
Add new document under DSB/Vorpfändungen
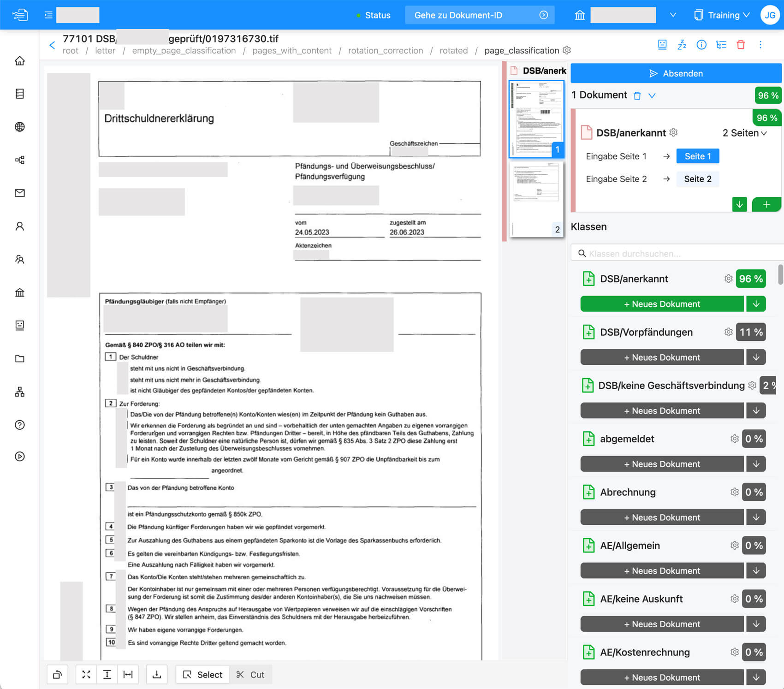click(662, 357)
